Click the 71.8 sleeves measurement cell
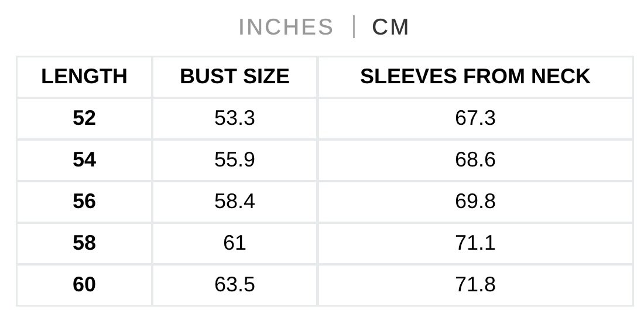 point(475,284)
